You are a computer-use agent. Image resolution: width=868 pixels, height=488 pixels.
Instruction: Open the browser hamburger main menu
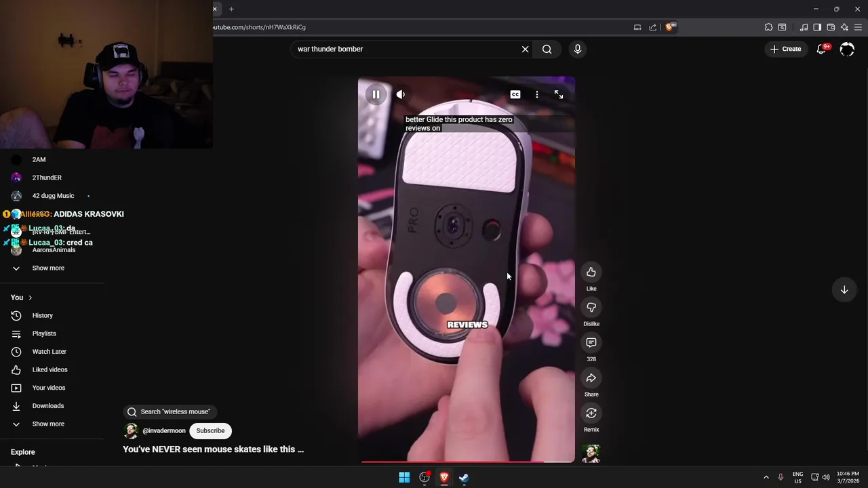coord(859,27)
